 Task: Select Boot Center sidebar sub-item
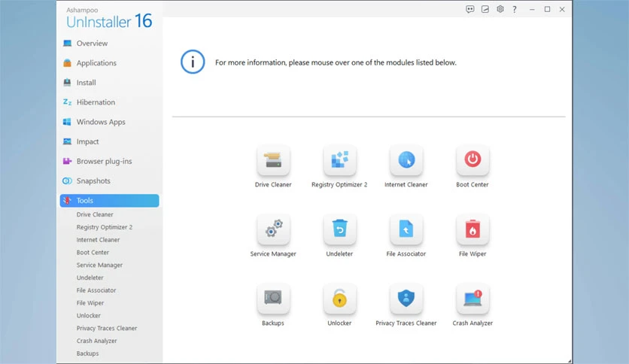click(x=93, y=252)
